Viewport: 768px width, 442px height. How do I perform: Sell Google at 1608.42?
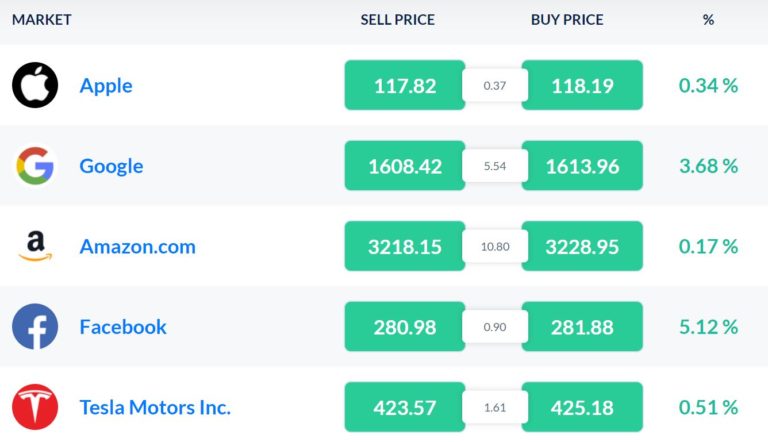tap(405, 166)
